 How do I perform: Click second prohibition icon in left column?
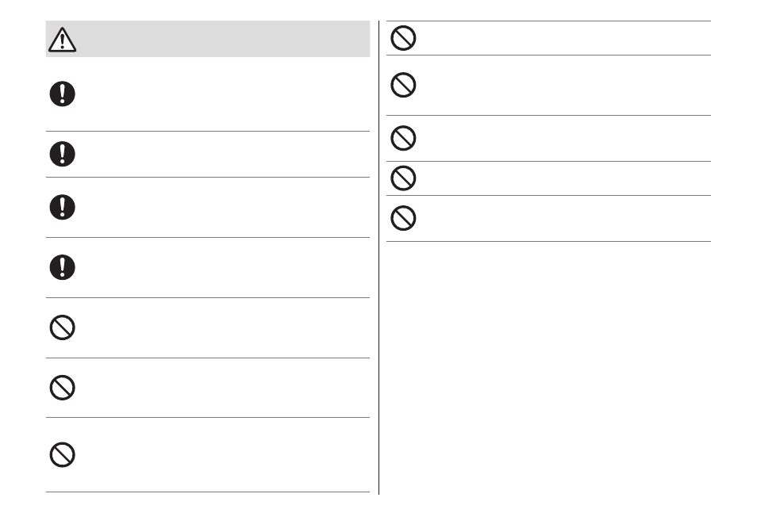point(62,387)
